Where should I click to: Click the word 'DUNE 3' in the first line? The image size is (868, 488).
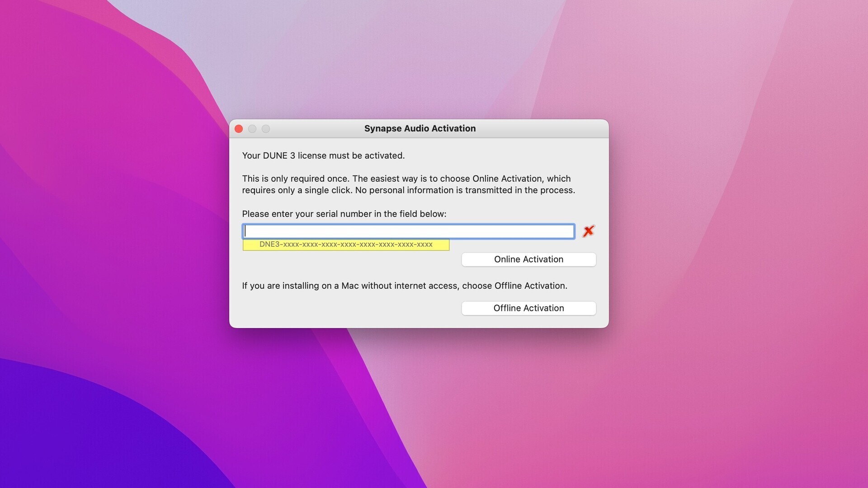(278, 155)
